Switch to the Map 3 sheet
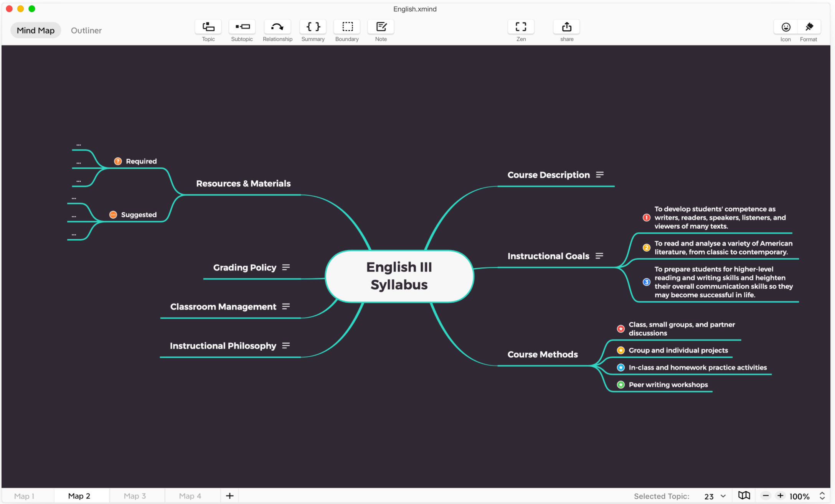The width and height of the screenshot is (835, 504). [x=135, y=496]
